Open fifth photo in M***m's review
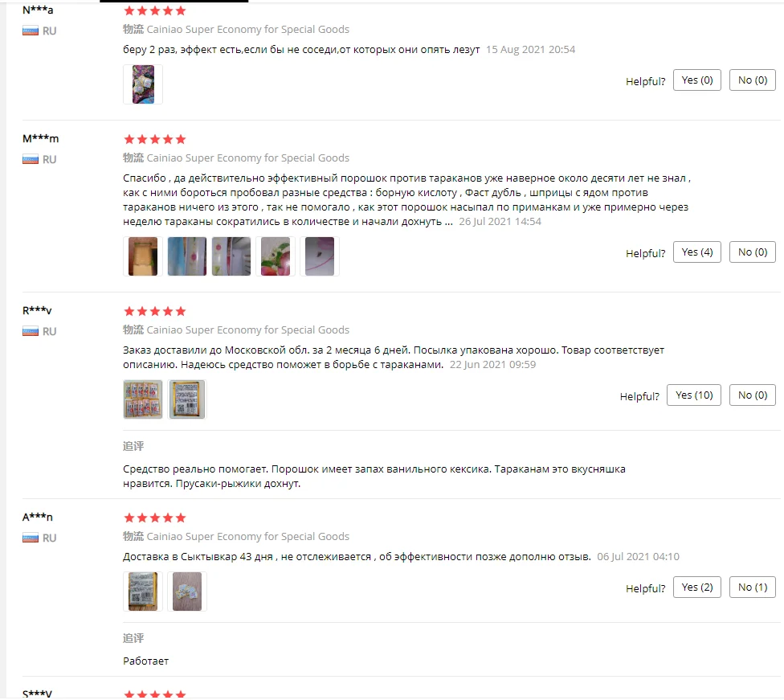This screenshot has width=784, height=700. pos(320,256)
